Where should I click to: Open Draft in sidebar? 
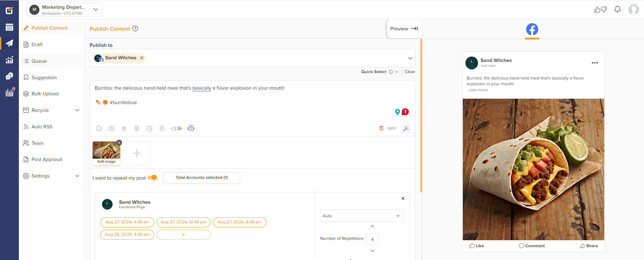[x=51, y=44]
